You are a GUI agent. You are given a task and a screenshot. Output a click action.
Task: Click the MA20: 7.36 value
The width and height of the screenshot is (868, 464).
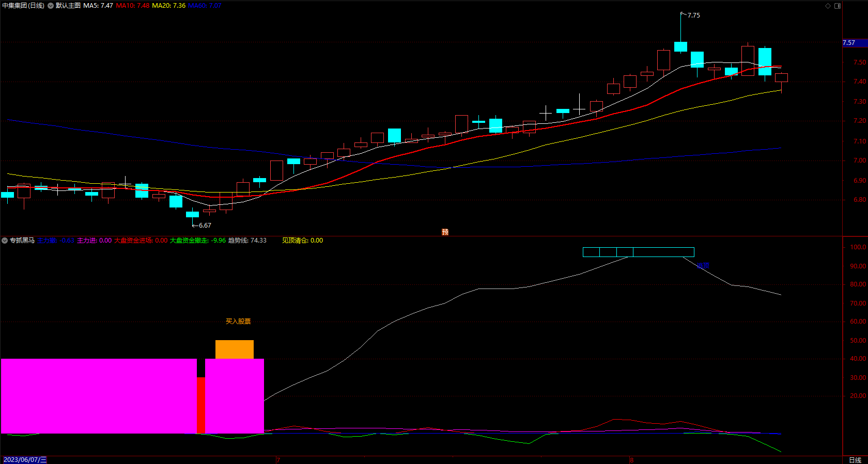(169, 6)
